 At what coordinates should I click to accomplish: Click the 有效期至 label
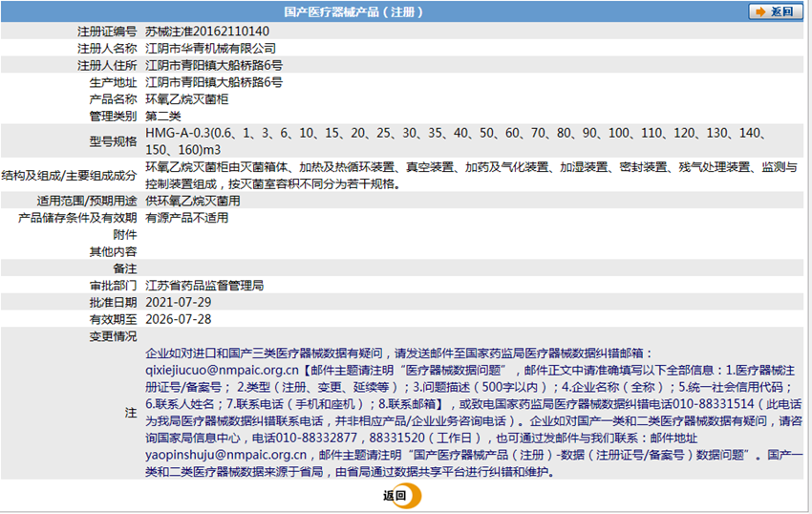[113, 319]
